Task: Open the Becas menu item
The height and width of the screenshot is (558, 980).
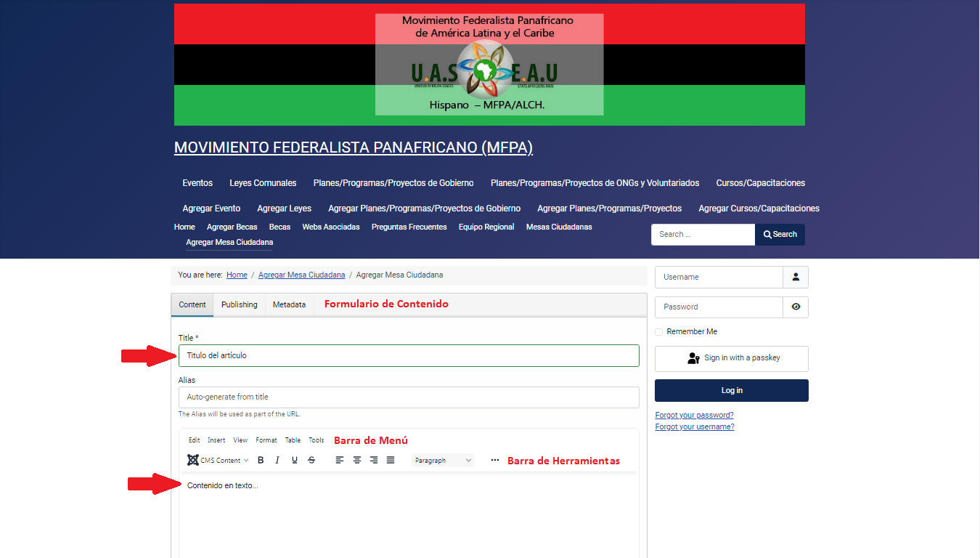Action: tap(279, 227)
